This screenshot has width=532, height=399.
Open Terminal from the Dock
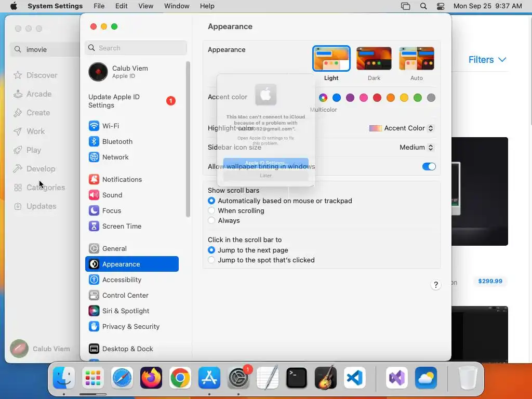point(297,378)
